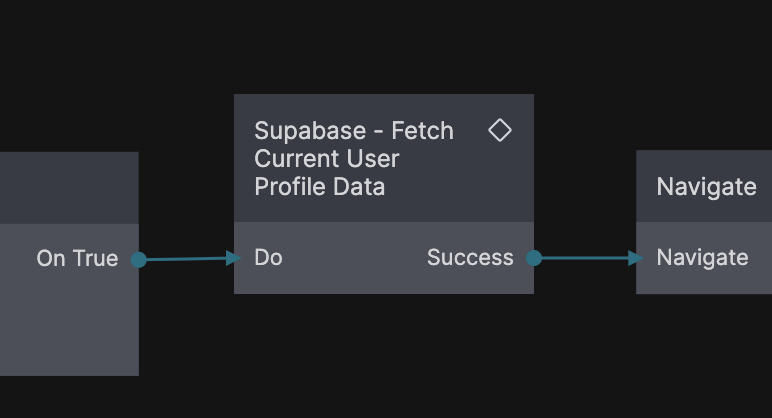This screenshot has width=772, height=418.
Task: Click the Success output label
Action: coord(470,258)
